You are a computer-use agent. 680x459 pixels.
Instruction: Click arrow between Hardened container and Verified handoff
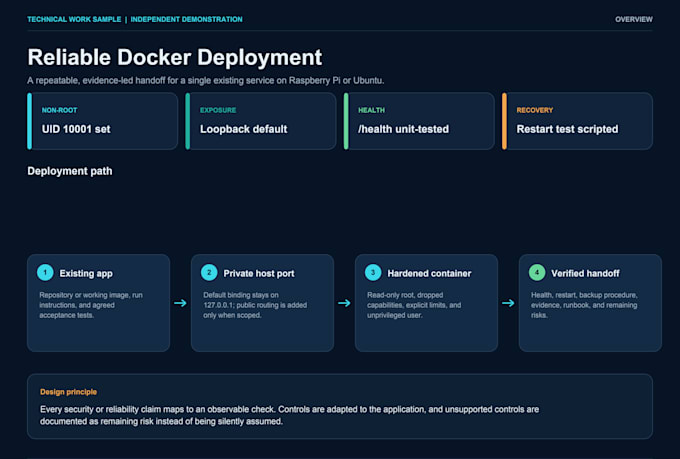(508, 303)
